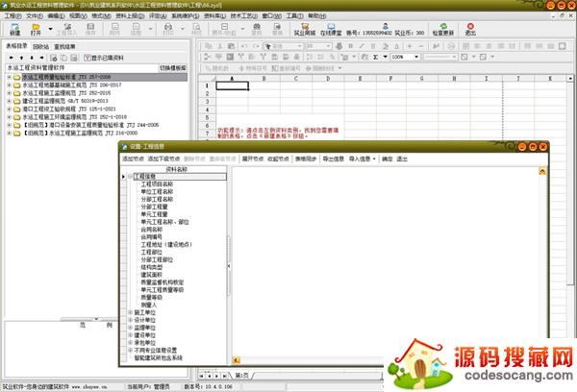Viewport: 577px width, 392px height.
Task: Click the 筑业商城 shop icon
Action: tap(305, 29)
